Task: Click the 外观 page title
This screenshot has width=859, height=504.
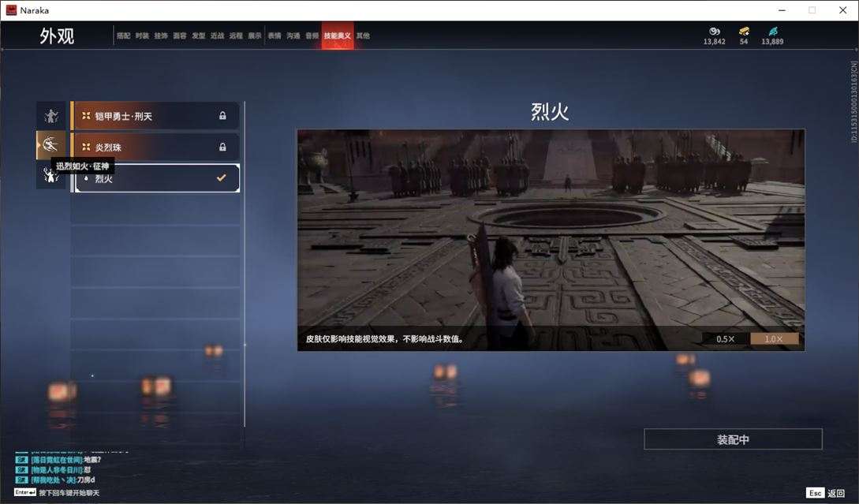Action: (x=57, y=36)
